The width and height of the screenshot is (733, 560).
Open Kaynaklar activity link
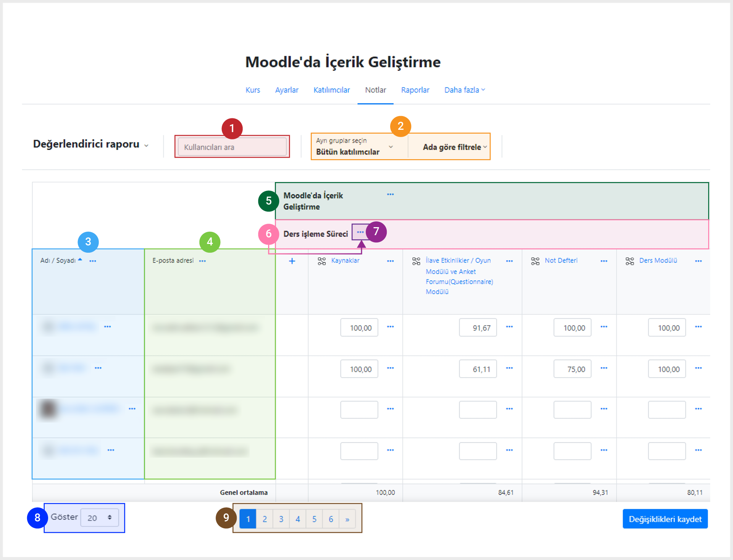pos(345,260)
